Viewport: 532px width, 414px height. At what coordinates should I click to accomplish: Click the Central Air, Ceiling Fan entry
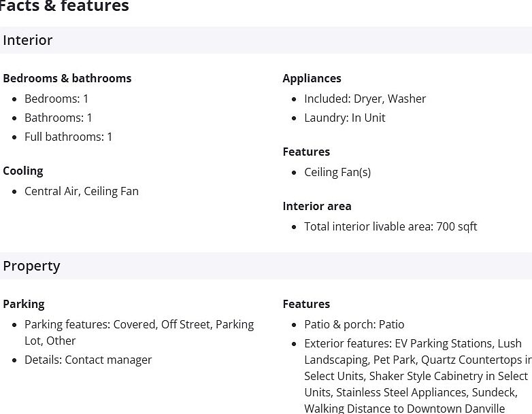[x=82, y=191]
